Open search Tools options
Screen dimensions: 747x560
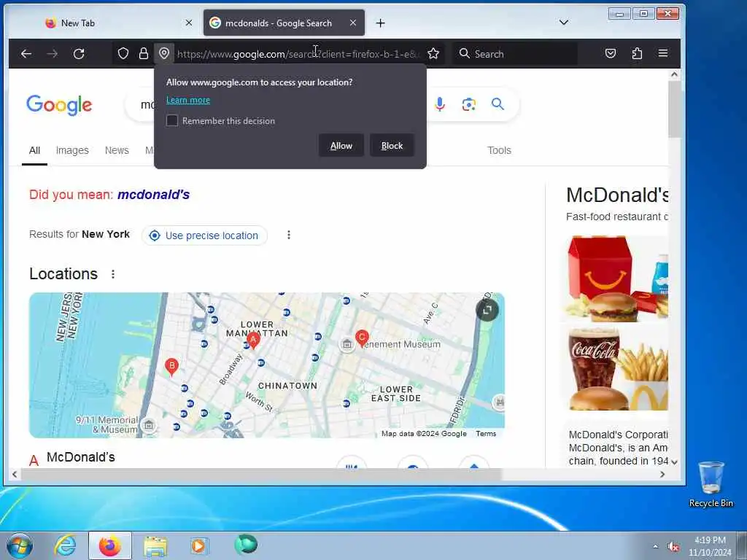[499, 150]
